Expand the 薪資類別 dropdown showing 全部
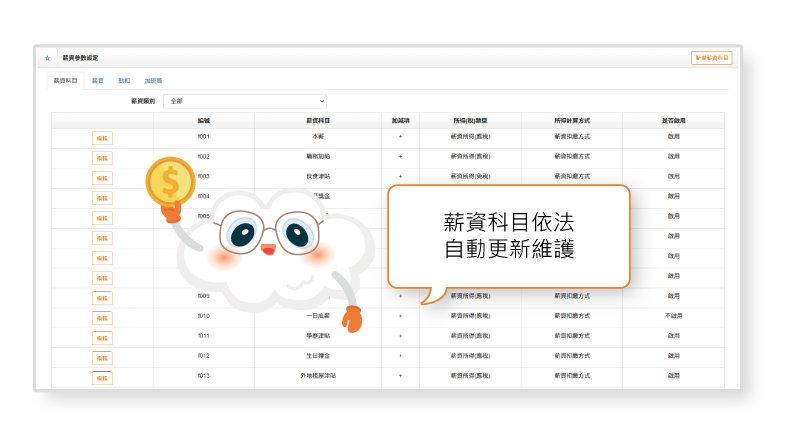The image size is (800, 435). pos(245,101)
